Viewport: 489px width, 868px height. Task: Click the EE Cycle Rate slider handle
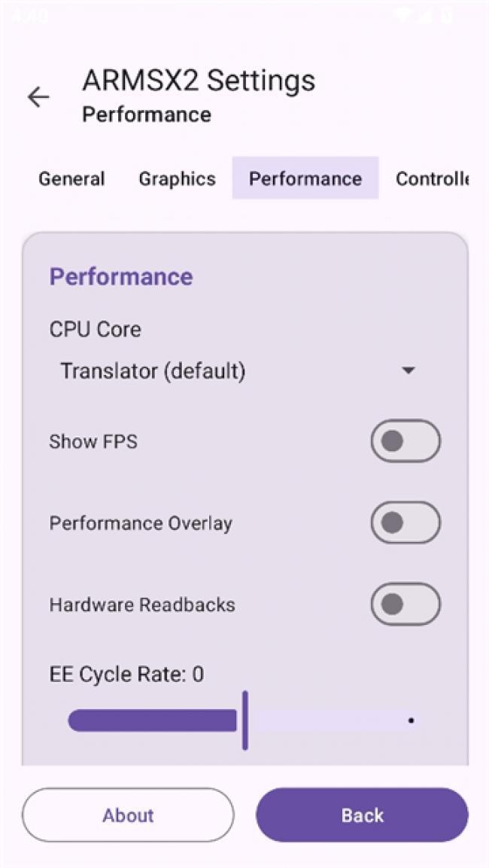click(x=245, y=720)
